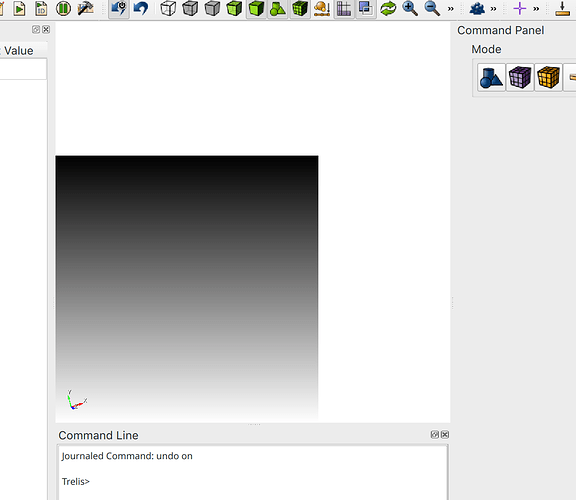576x500 pixels.
Task: Select Geometry mode in Command Panel
Action: [491, 78]
